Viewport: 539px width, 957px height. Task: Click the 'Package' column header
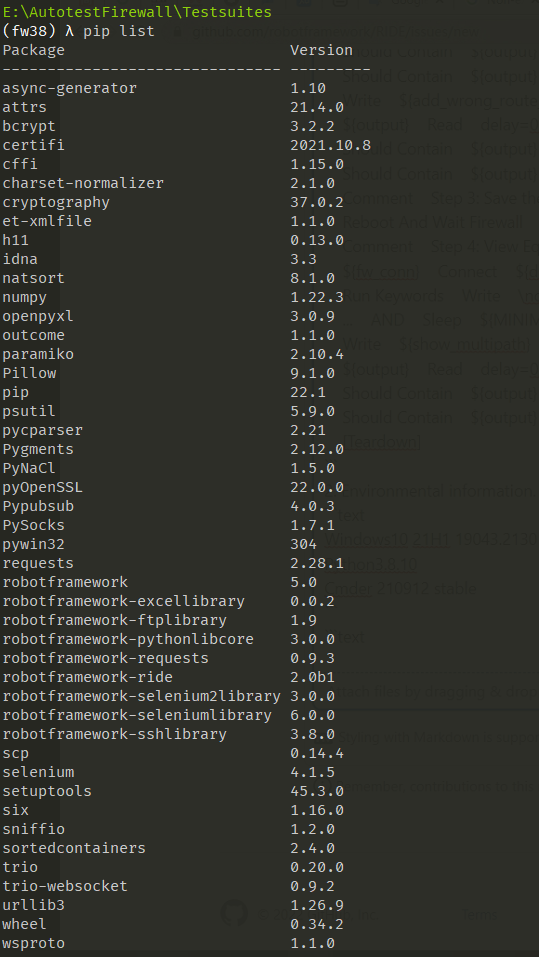click(x=34, y=50)
